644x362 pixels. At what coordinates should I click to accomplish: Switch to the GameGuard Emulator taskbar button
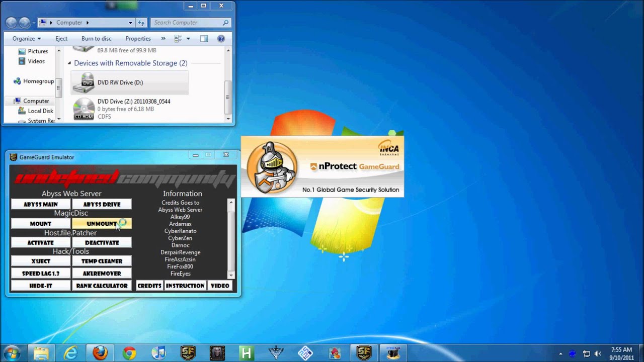[364, 353]
